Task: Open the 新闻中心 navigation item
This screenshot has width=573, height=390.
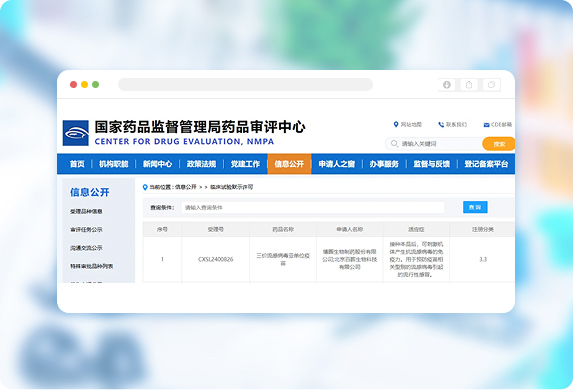Action: point(157,164)
